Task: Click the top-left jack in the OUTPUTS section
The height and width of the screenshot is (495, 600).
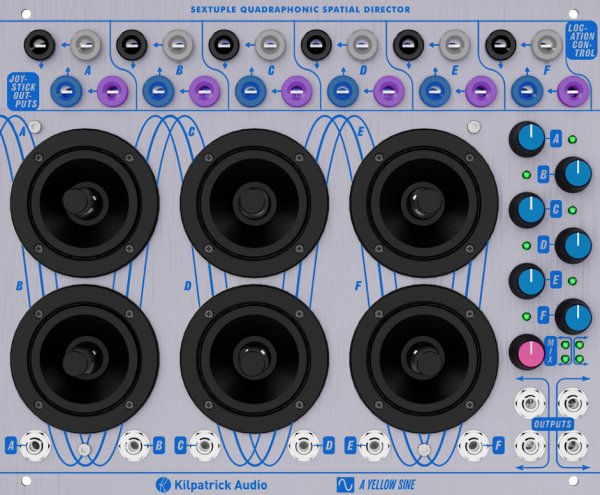Action: [526, 402]
